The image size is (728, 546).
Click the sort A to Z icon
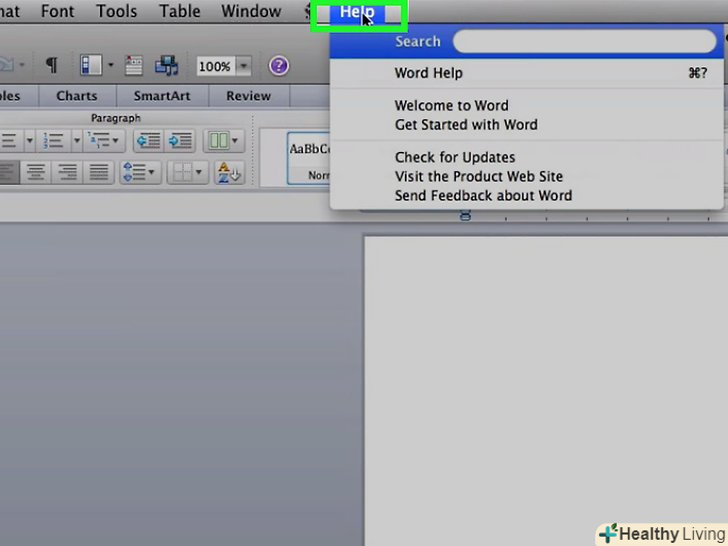(229, 172)
